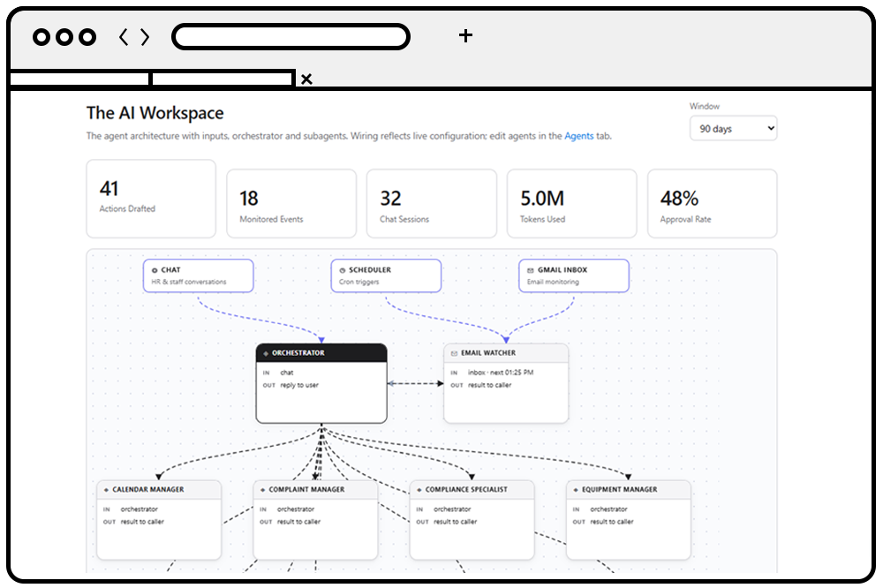This screenshot has height=588, width=883.
Task: Click the Equipment Manager agent icon
Action: (576, 490)
